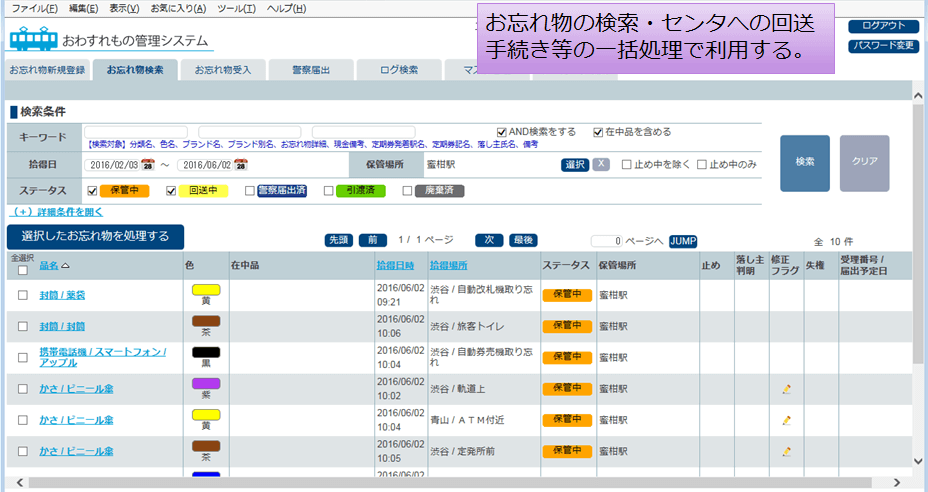Click edit pencil icon for 青山 / ATM付近 row

(787, 420)
